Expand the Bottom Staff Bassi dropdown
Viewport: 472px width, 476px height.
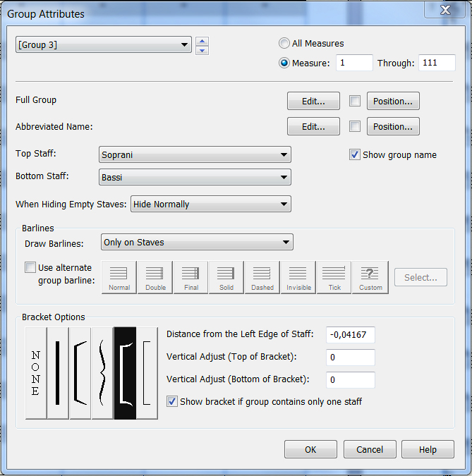tap(195, 178)
